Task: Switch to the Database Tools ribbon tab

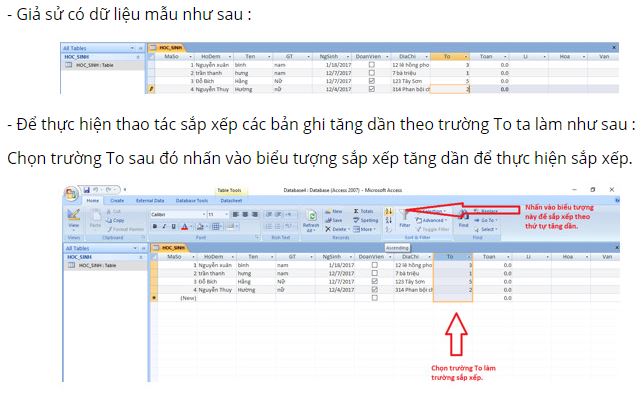Action: coord(192,201)
